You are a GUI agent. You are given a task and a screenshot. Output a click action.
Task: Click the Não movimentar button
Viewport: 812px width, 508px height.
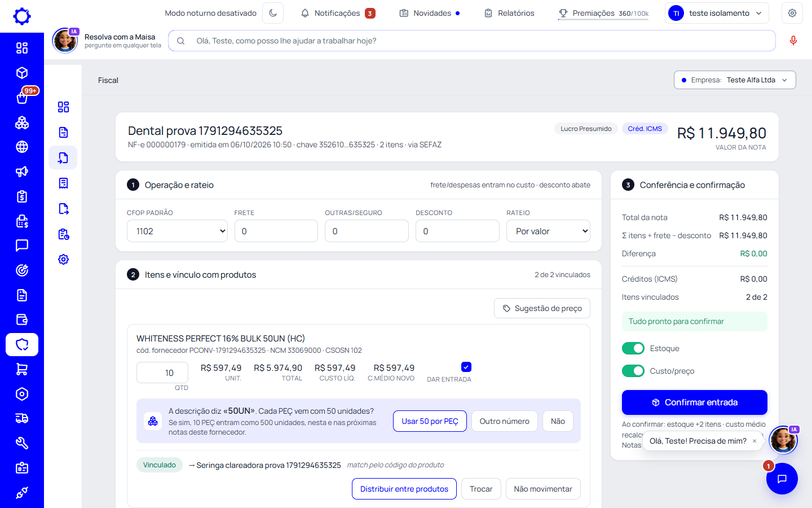(x=543, y=489)
